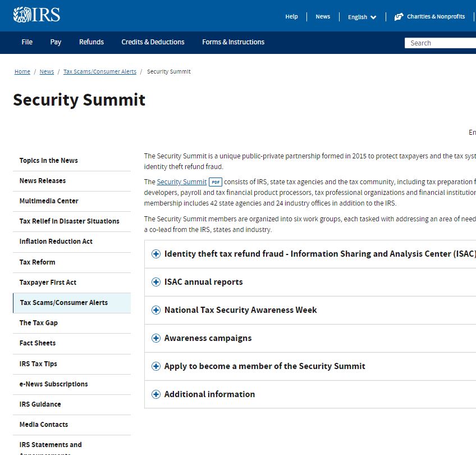The width and height of the screenshot is (476, 455).
Task: Open e-News Subscriptions sidebar item
Action: (x=72, y=385)
